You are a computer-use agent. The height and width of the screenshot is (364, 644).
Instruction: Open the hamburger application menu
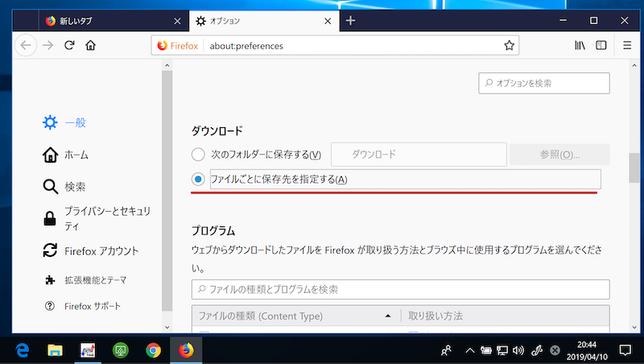[627, 46]
